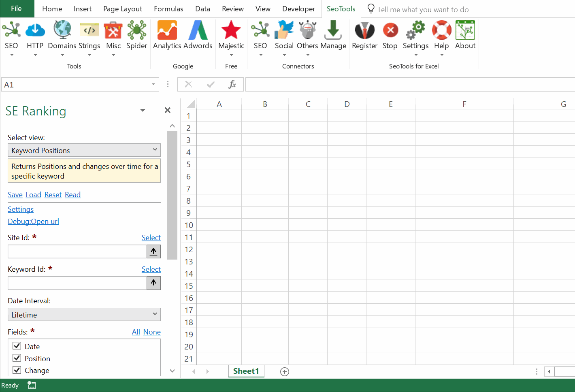Click the All fields link
The width and height of the screenshot is (575, 392).
[x=136, y=332]
